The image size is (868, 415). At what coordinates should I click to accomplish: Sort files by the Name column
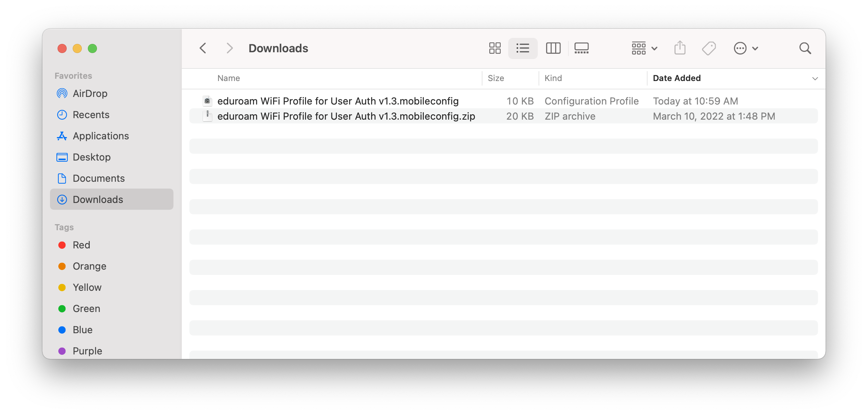click(x=229, y=78)
